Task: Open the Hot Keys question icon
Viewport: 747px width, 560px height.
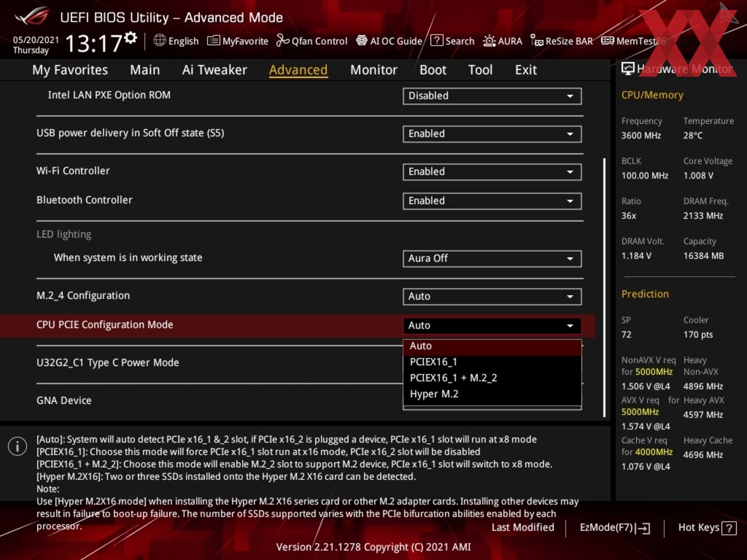Action: click(x=729, y=528)
